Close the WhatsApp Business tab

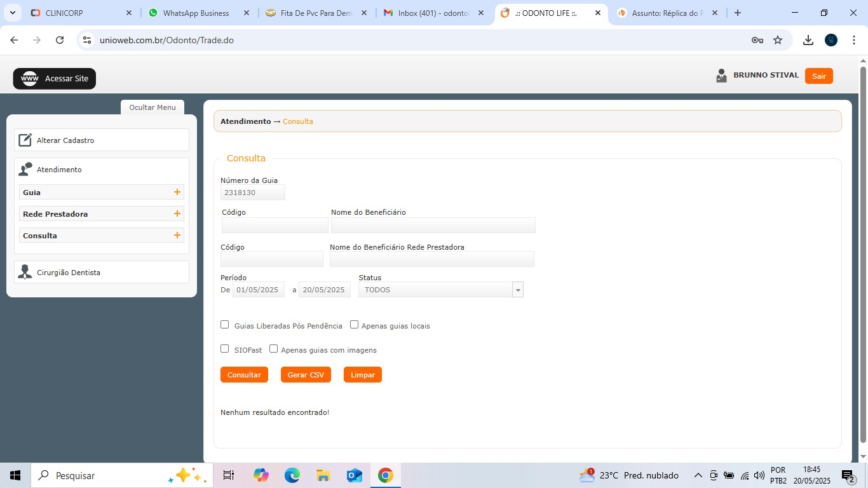[247, 13]
